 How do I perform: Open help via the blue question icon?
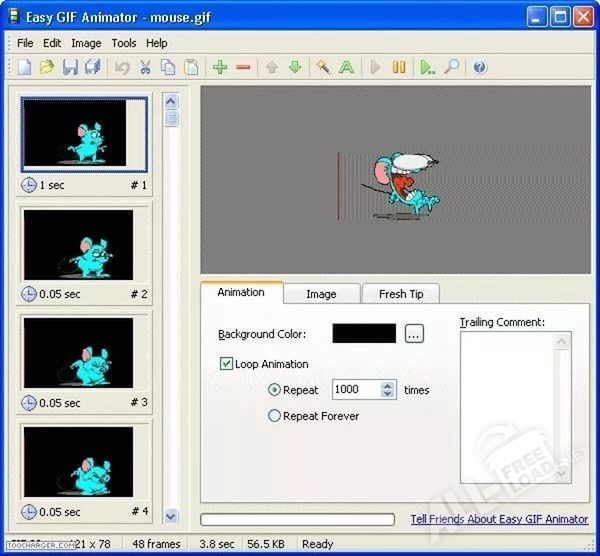coord(480,67)
